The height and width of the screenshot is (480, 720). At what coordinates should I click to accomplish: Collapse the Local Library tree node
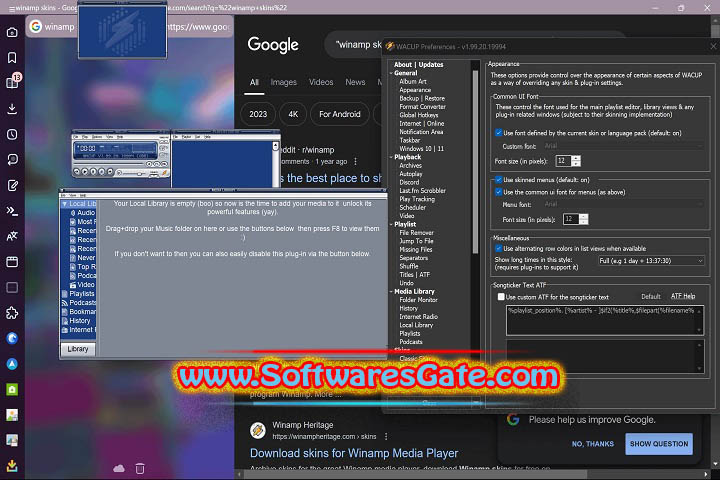(x=65, y=203)
